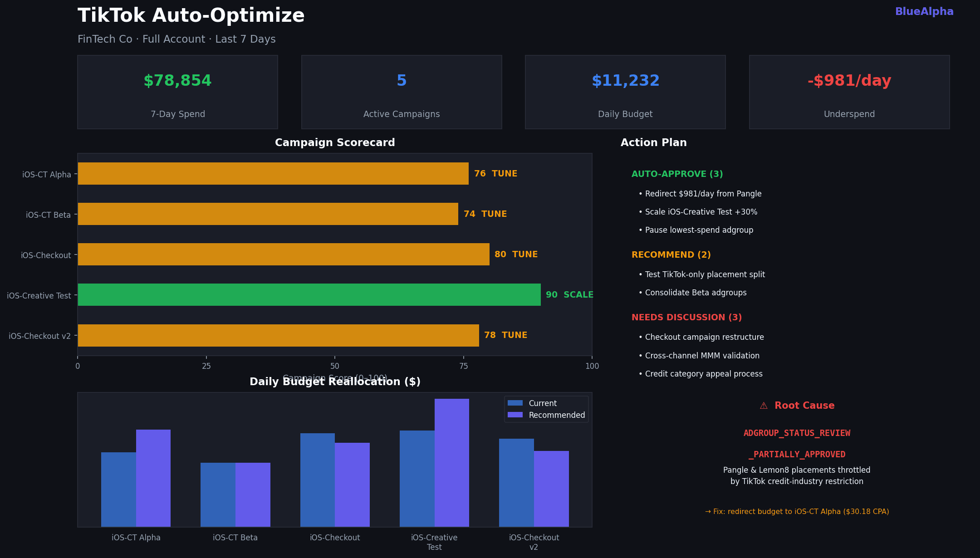Click the scorecard axis tick '25'
Screen dimensions: 980x558
(206, 366)
